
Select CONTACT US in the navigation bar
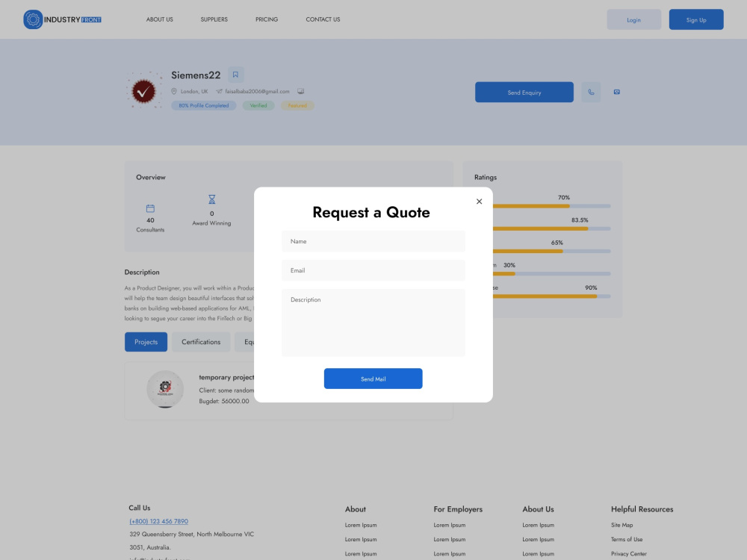tap(323, 19)
